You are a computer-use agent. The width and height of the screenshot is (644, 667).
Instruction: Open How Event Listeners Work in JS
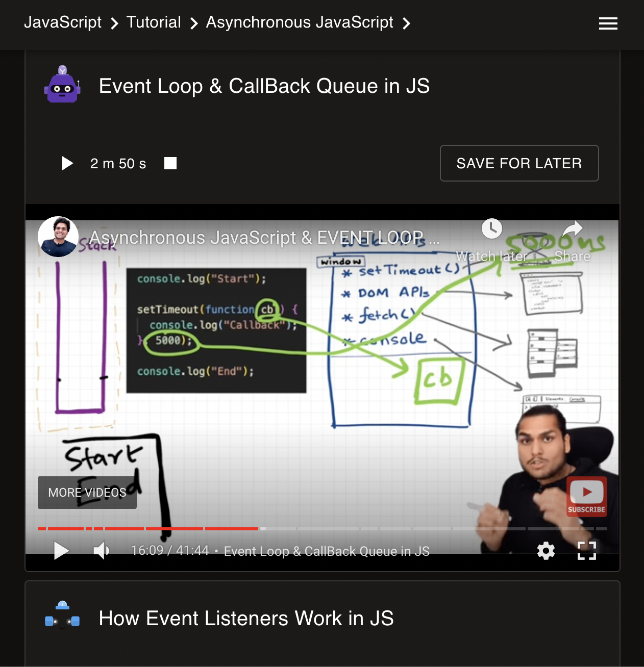[x=246, y=618]
